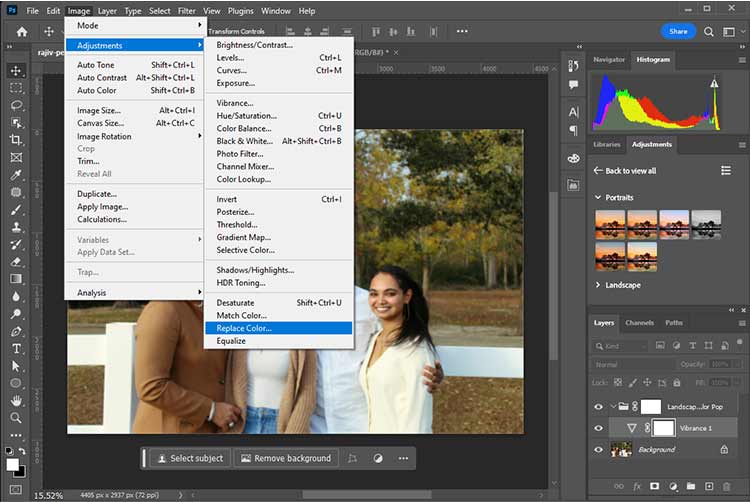The width and height of the screenshot is (750, 502).
Task: Select the Frame tool
Action: pos(16,157)
